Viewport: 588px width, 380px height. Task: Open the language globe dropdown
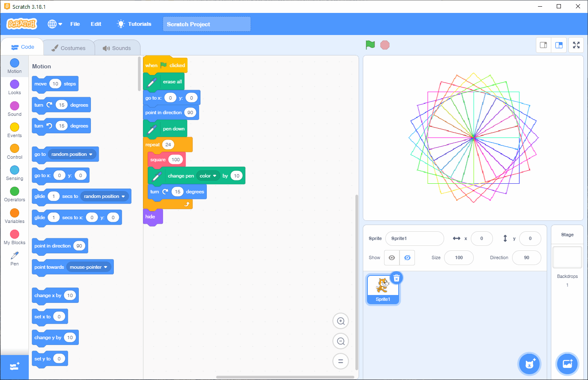point(55,24)
